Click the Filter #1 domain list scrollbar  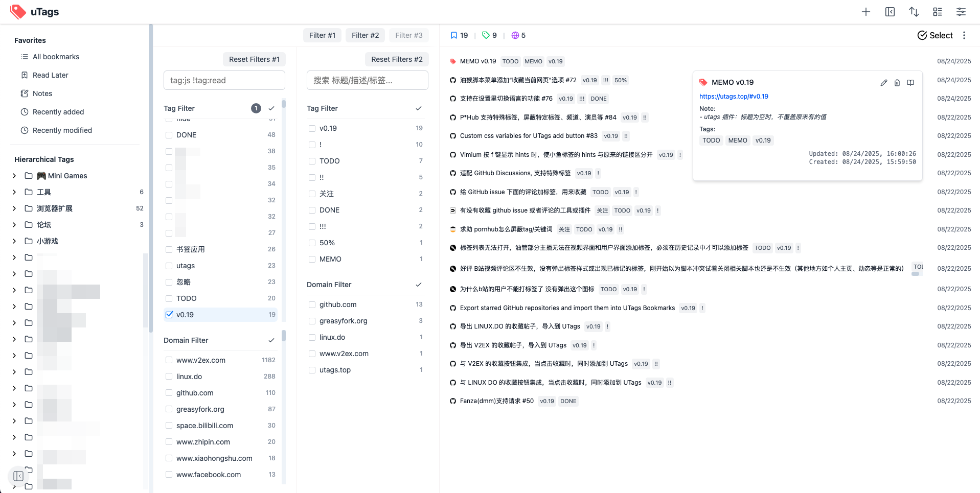284,336
